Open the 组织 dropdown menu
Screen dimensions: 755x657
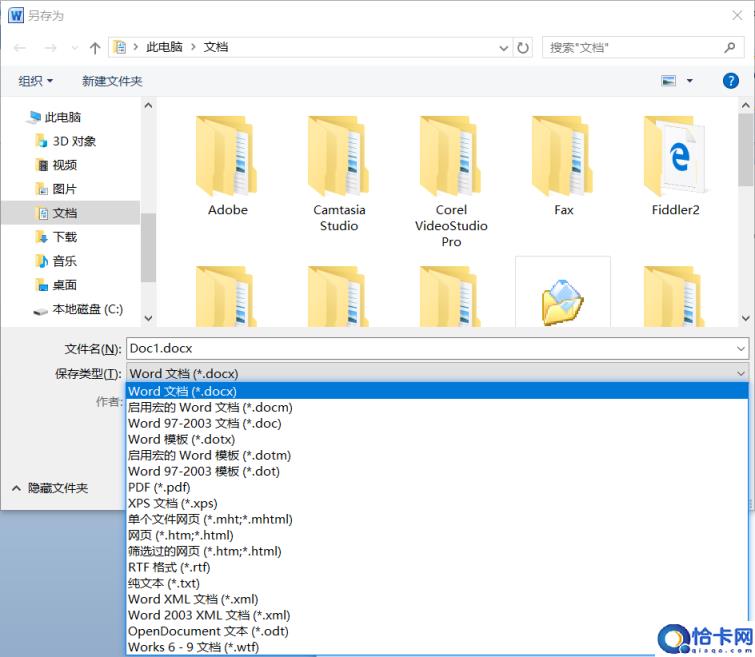[36, 81]
